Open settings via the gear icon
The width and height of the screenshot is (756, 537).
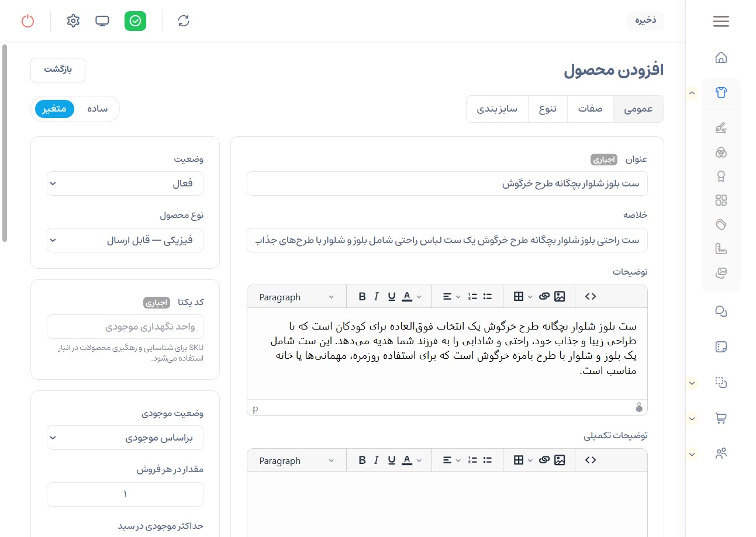[x=73, y=21]
